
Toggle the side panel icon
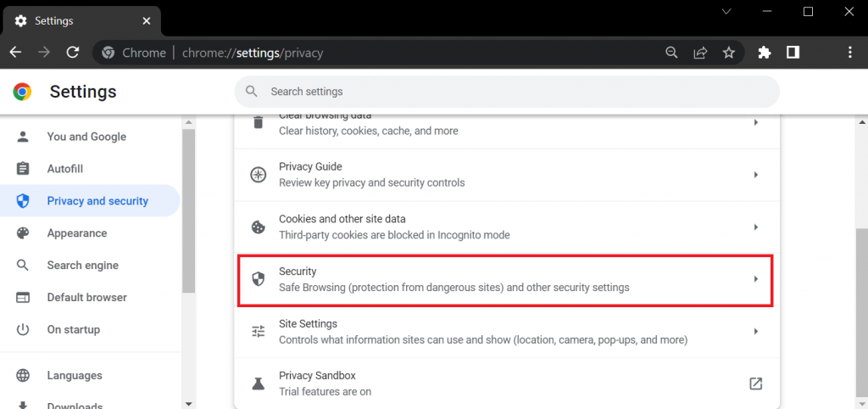793,53
